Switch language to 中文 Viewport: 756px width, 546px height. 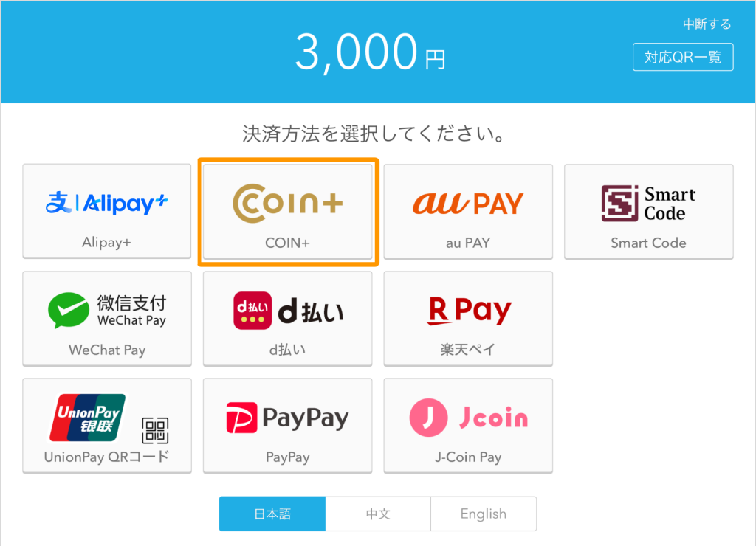378,514
